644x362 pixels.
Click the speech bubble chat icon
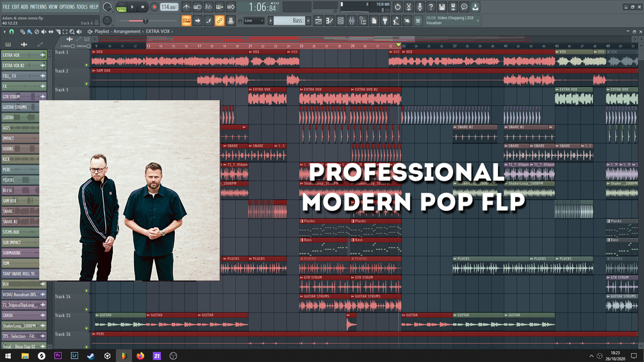pyautogui.click(x=464, y=7)
